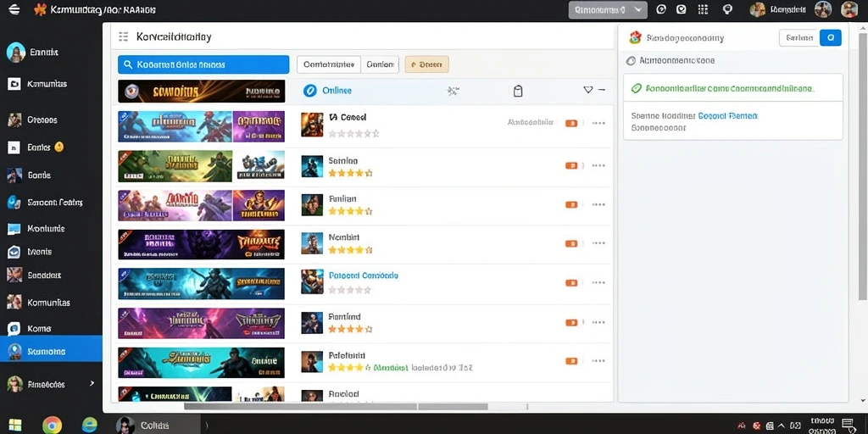Click the Comalmiries button next to the search field

coord(329,64)
